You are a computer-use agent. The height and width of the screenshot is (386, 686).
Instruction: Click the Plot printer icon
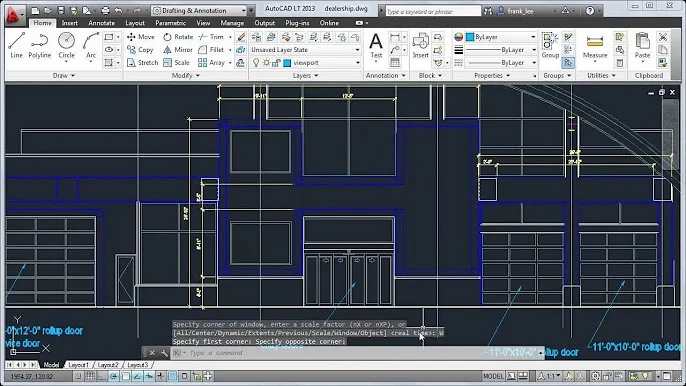[105, 10]
